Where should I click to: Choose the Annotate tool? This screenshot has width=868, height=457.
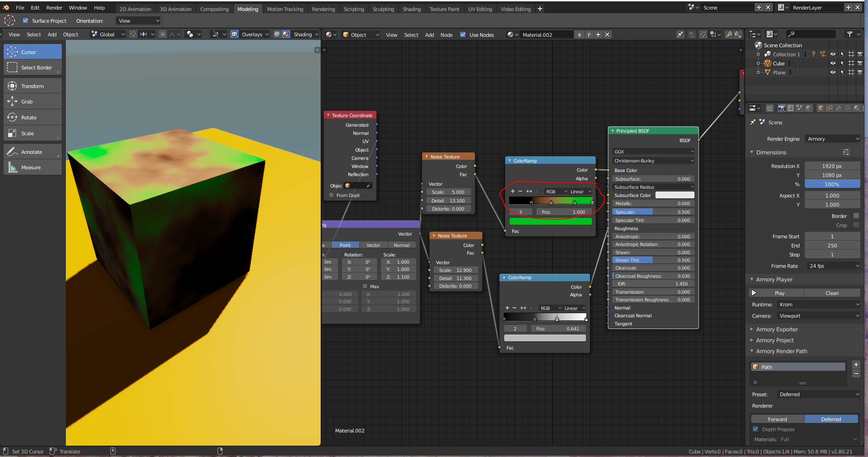(x=33, y=152)
